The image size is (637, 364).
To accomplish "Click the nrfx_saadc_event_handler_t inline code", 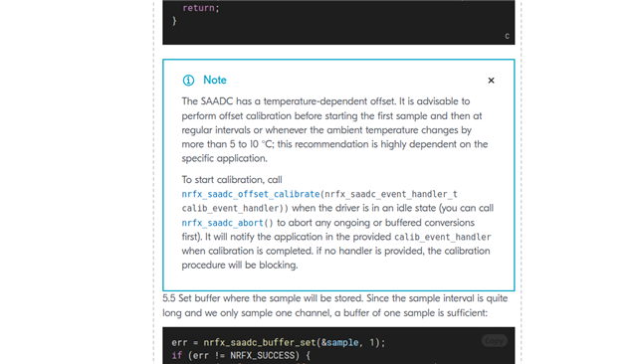I will pos(391,194).
